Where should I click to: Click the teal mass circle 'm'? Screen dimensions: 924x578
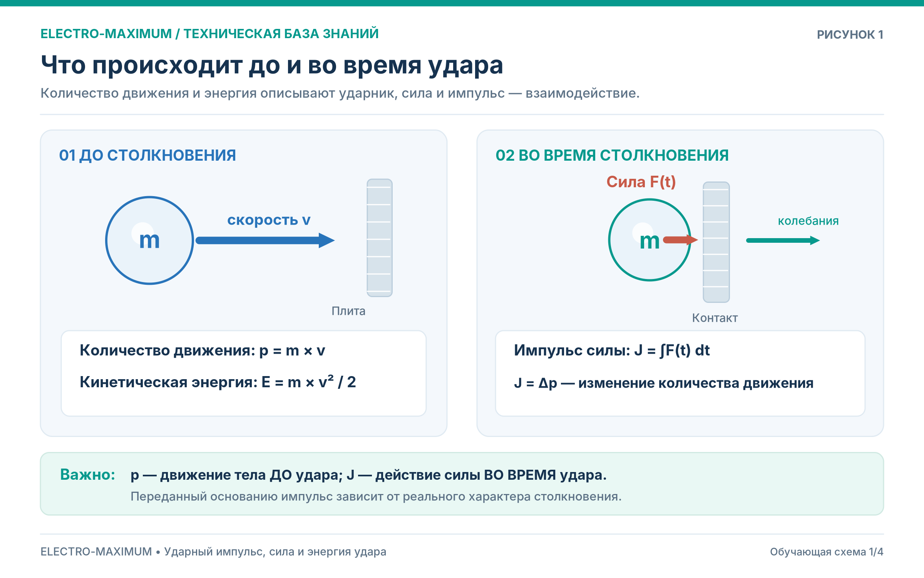pyautogui.click(x=650, y=240)
